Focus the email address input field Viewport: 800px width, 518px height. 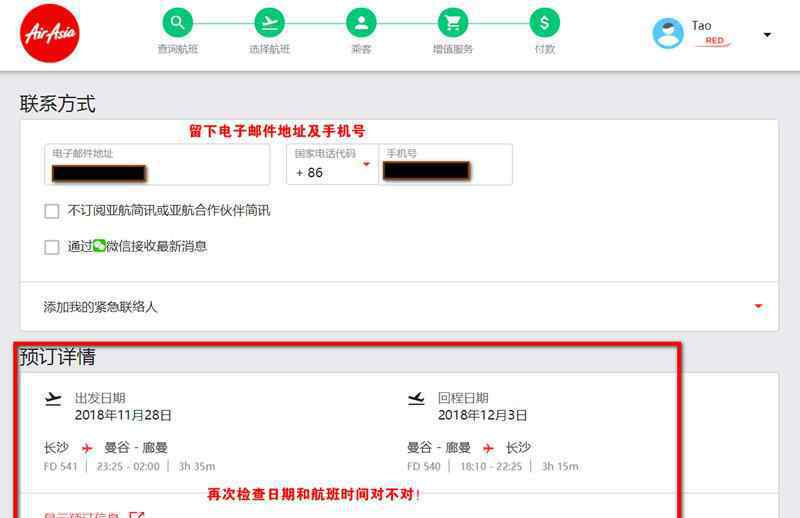point(157,164)
